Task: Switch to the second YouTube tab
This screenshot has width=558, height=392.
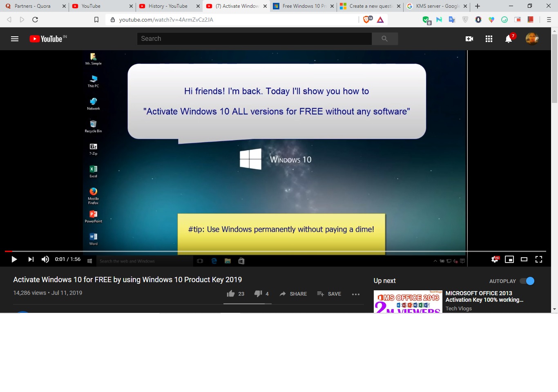Action: [102, 6]
